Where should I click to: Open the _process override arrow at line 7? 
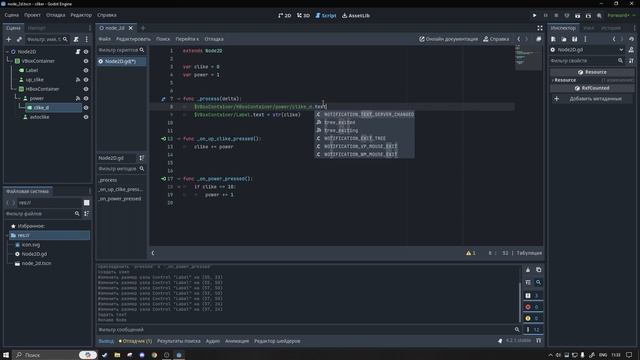coord(163,99)
